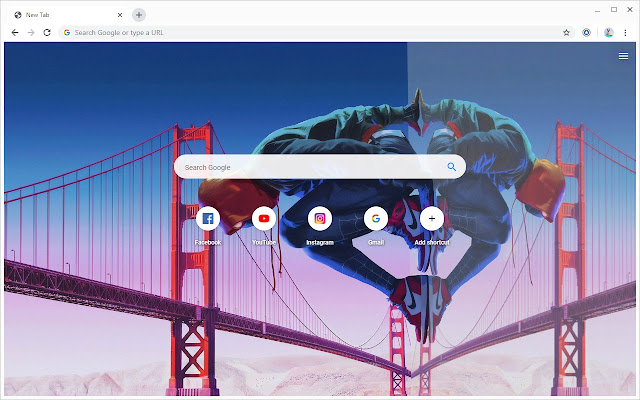Open Chrome's three-dot menu
The height and width of the screenshot is (400, 640).
625,33
